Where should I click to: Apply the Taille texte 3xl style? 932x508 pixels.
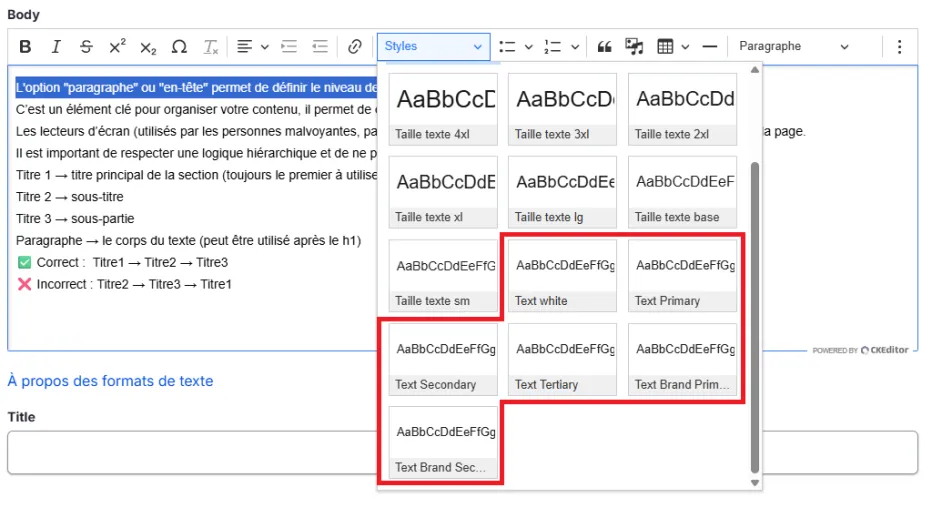tap(563, 109)
